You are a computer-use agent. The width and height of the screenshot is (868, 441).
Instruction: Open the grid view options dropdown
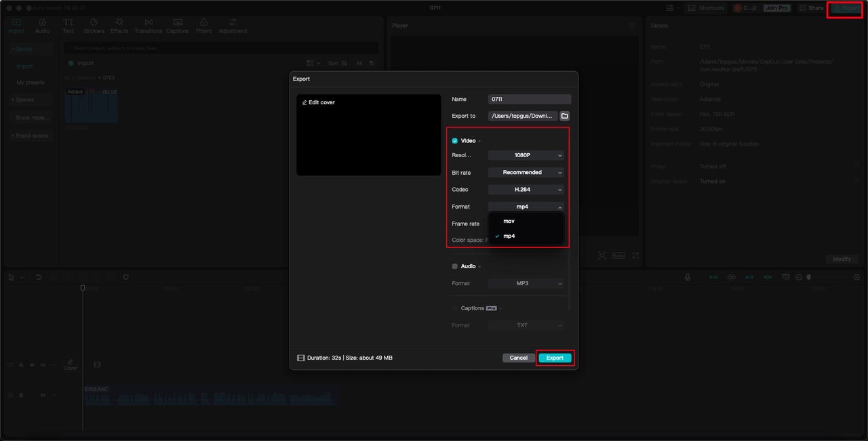click(x=313, y=63)
